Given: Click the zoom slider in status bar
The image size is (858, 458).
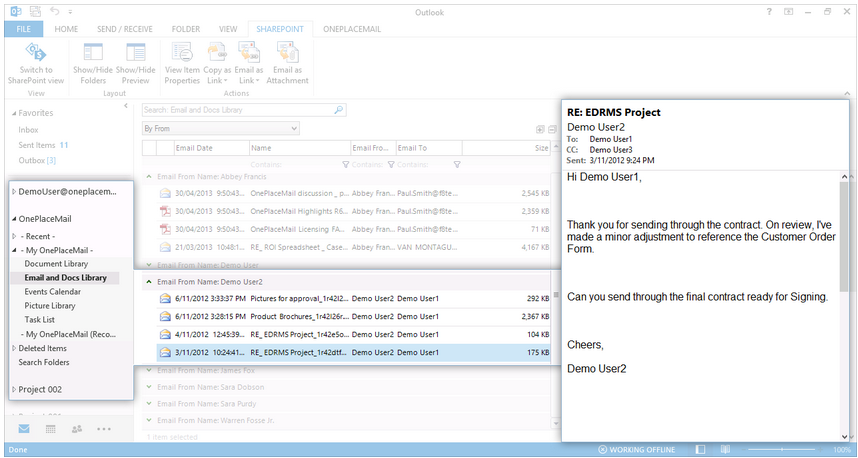Looking at the screenshot, I should tap(773, 450).
